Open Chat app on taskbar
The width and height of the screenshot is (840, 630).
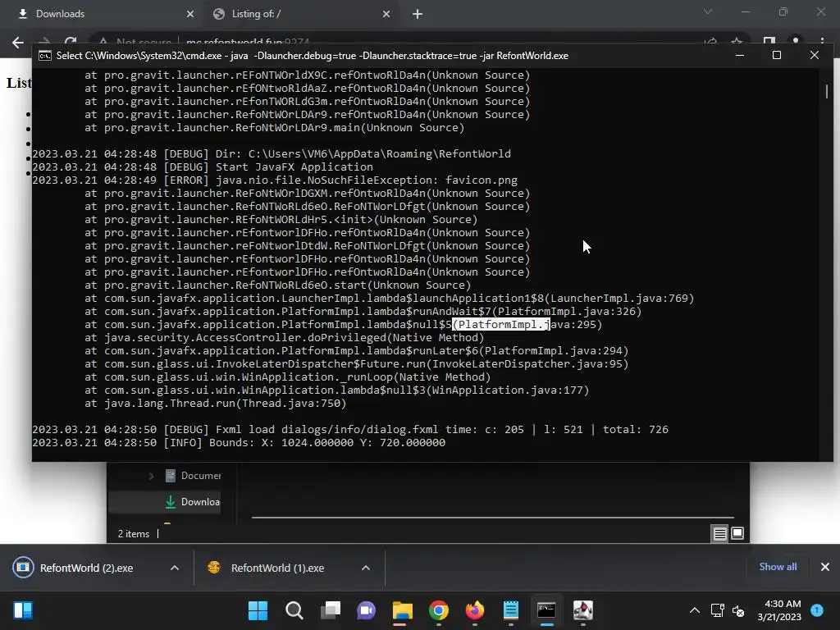(367, 610)
